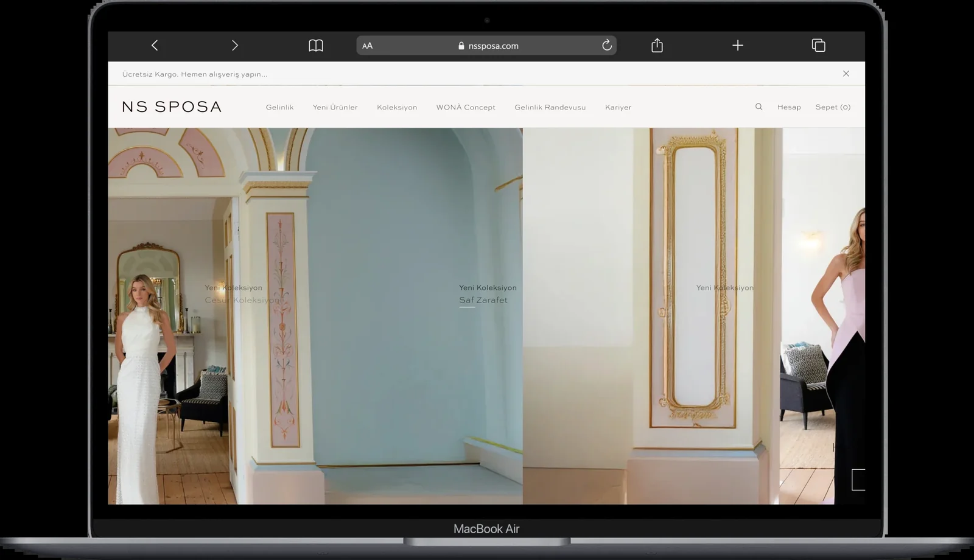This screenshot has height=560, width=974.
Task: Open the share sheet icon
Action: 657,45
